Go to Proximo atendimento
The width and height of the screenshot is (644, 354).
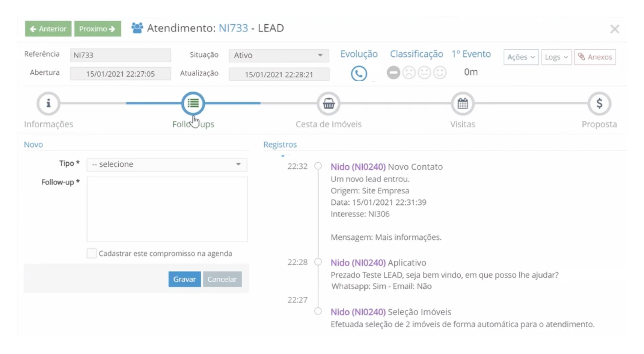98,29
